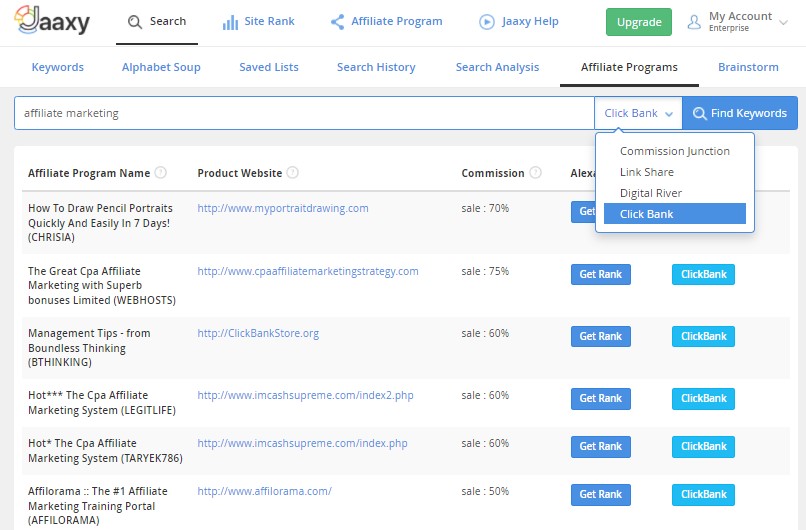This screenshot has width=806, height=530.
Task: Click 'Hot*** The Cpa Affiliate Marketing System' name
Action: [102, 403]
